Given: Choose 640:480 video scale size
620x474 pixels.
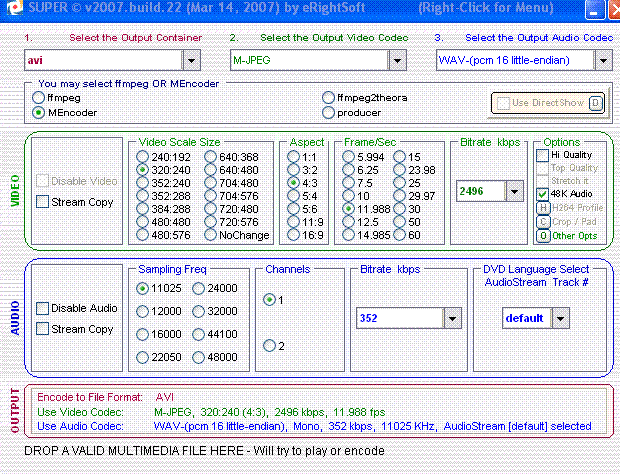Looking at the screenshot, I should pyautogui.click(x=210, y=170).
